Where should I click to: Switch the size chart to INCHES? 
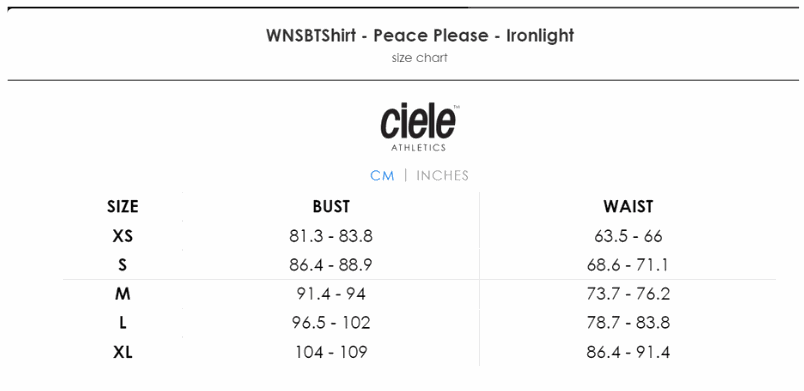coord(442,175)
